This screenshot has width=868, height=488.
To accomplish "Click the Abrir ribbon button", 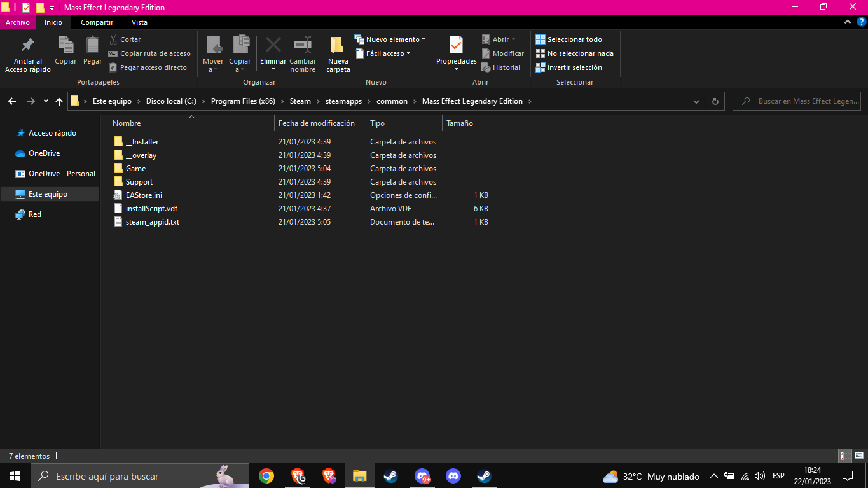I will [x=499, y=39].
